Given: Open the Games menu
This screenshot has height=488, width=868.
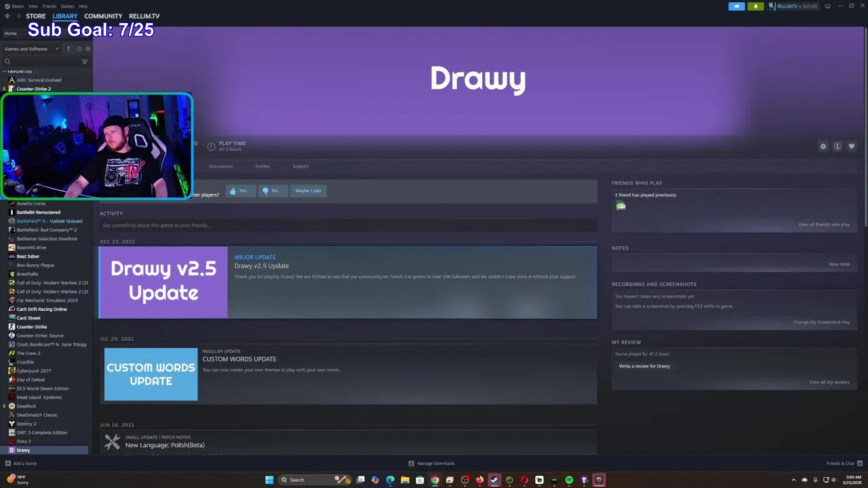Looking at the screenshot, I should point(67,6).
